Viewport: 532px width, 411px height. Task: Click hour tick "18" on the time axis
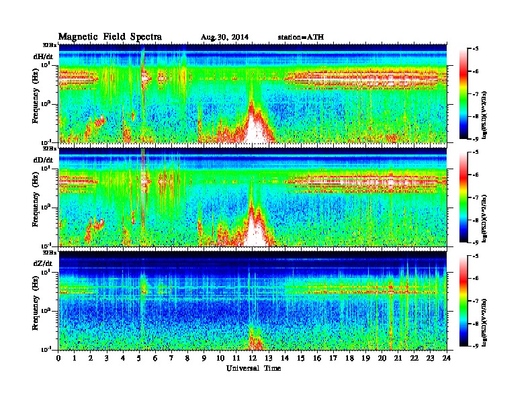point(350,358)
